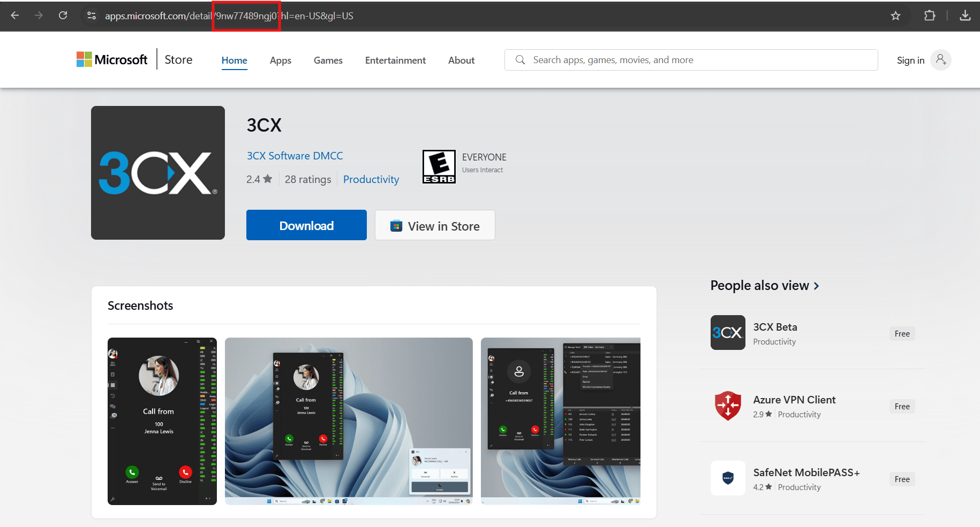
Task: Switch to the Apps navigation tab
Action: coord(280,60)
